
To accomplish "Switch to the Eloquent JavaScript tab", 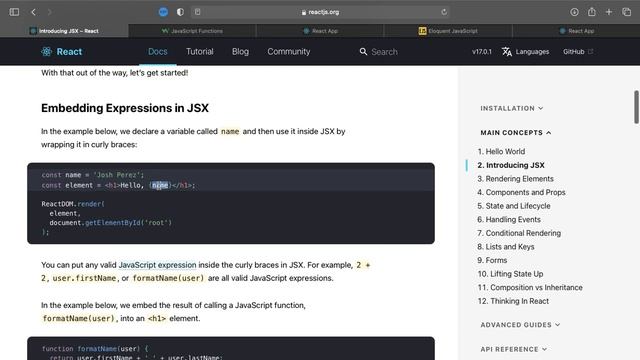I will click(x=448, y=31).
